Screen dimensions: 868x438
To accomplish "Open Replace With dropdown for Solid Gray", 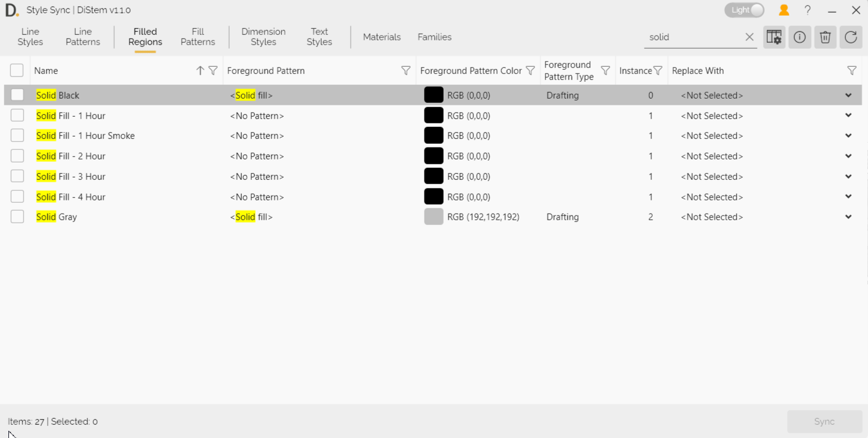I will click(848, 217).
